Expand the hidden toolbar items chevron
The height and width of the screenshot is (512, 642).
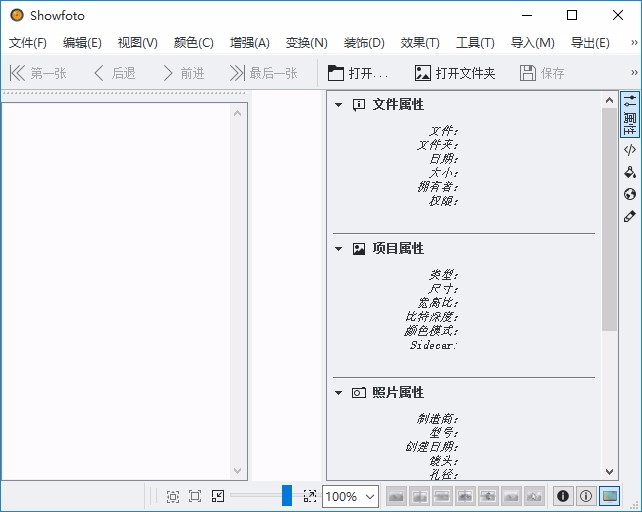tap(634, 73)
